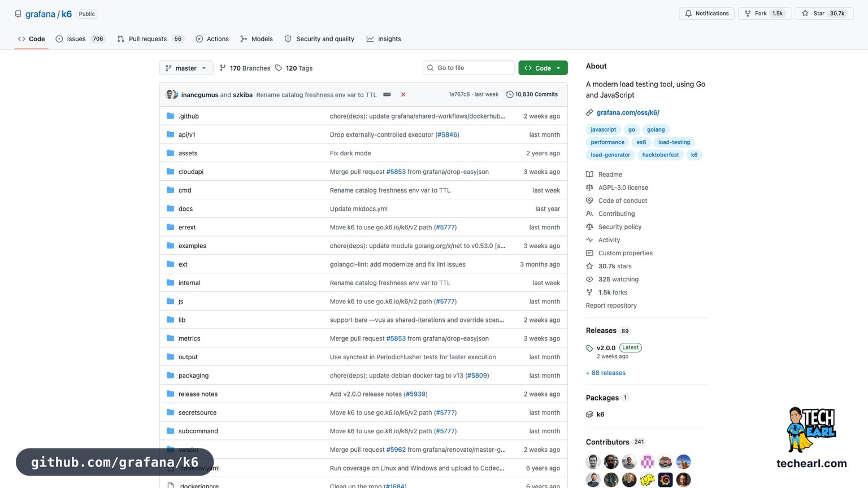Screen dimensions: 868x488
Task: Click the Go to file search field
Action: coord(468,68)
